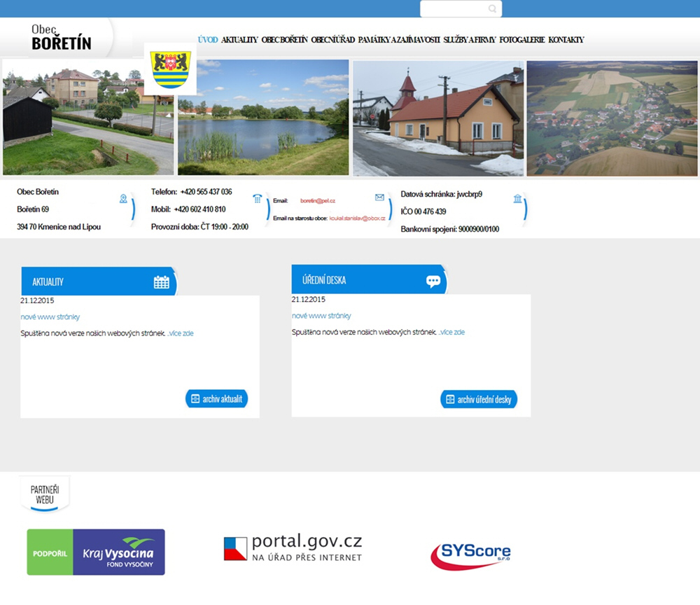
Task: Click the bank building icon
Action: click(x=517, y=199)
